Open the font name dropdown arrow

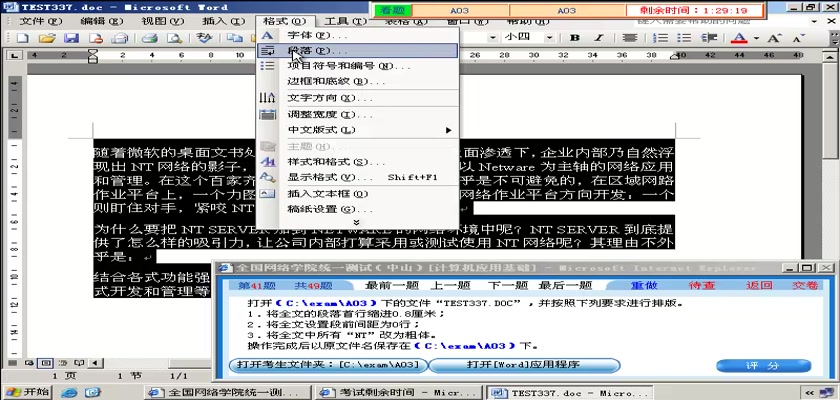(x=492, y=38)
